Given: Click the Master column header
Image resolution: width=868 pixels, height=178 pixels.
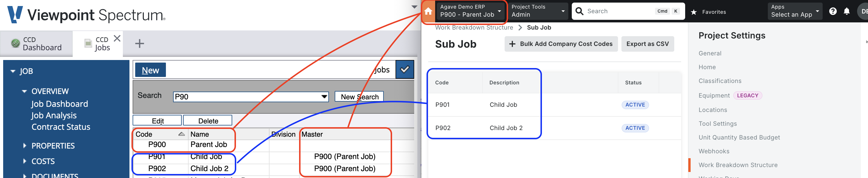Looking at the screenshot, I should click(312, 134).
